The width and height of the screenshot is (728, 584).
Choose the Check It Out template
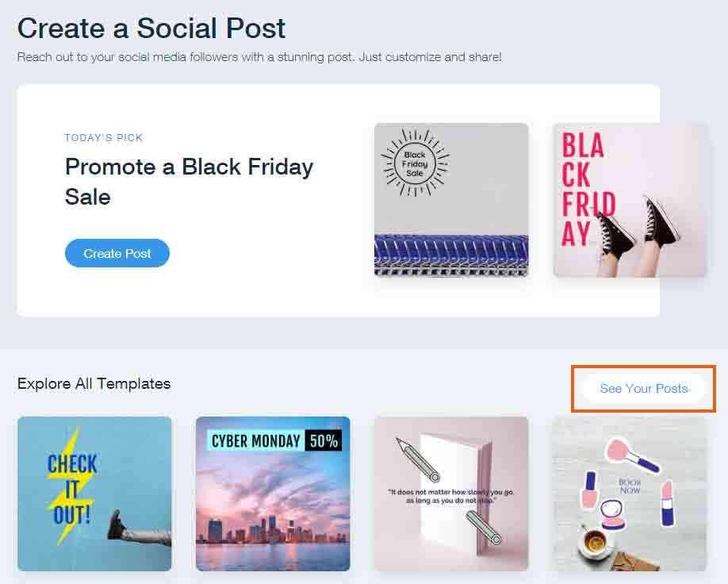[x=94, y=494]
